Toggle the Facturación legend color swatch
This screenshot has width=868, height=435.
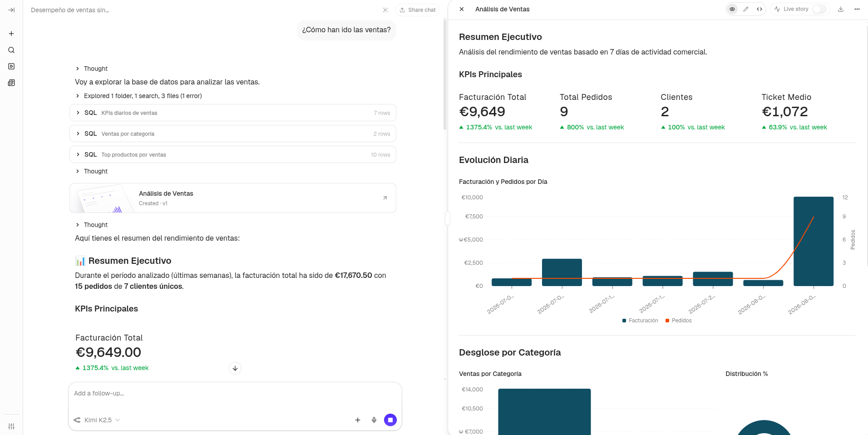(624, 321)
